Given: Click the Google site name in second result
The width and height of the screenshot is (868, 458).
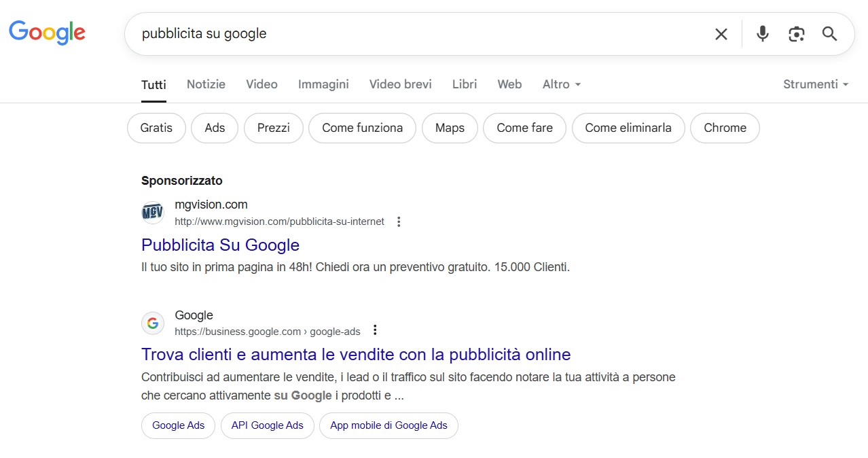Looking at the screenshot, I should click(194, 315).
